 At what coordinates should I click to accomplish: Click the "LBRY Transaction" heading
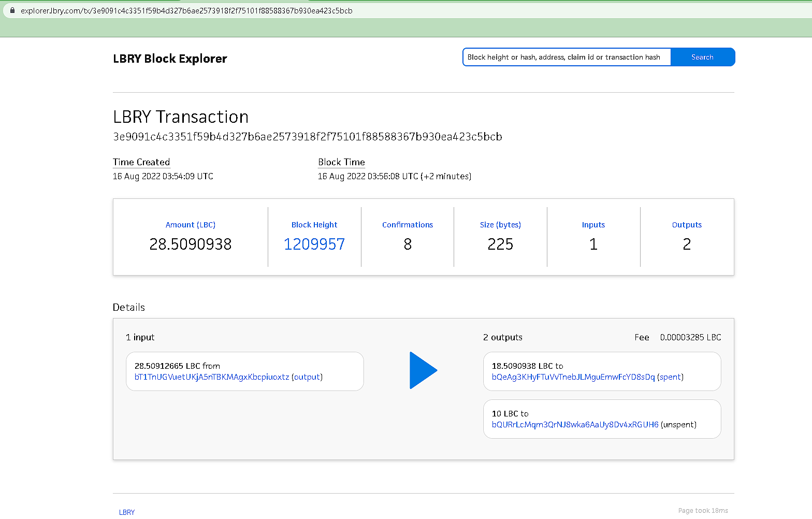point(181,117)
